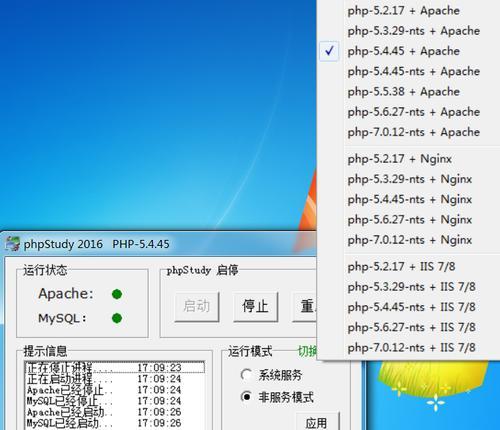Screen dimensions: 500x430
Task: Select the 系统服务 radio button
Action: pos(247,375)
